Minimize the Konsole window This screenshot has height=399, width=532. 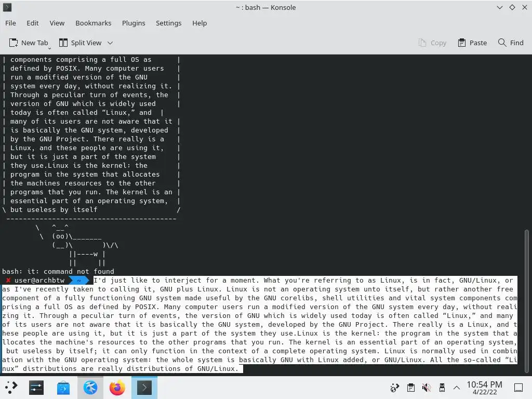coord(499,7)
